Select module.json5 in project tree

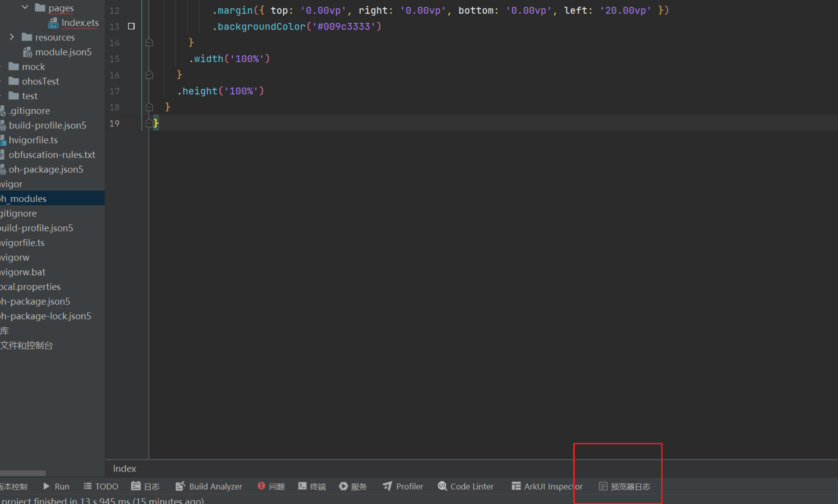point(63,52)
